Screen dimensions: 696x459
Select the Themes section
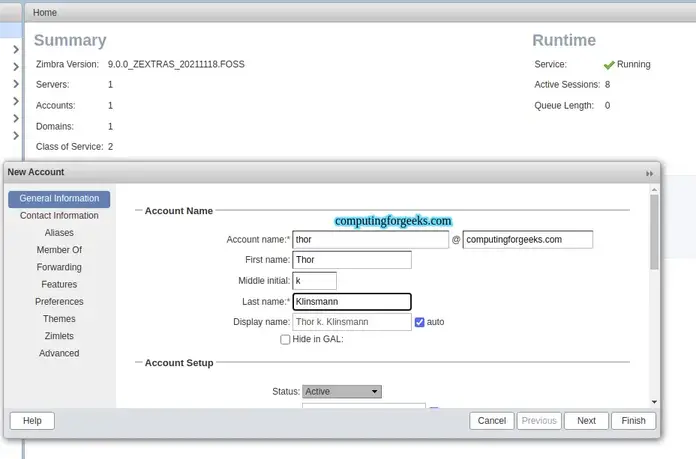click(x=59, y=319)
